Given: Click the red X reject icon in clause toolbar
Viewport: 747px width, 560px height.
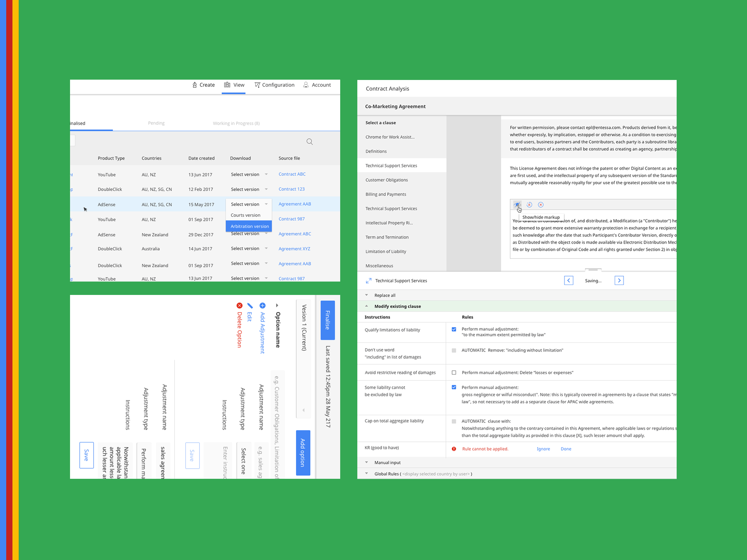Looking at the screenshot, I should coord(541,205).
